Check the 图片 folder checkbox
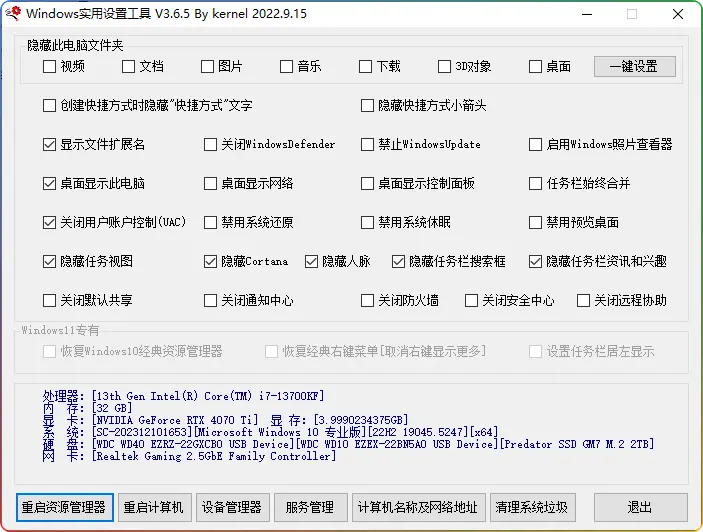This screenshot has height=532, width=703. [207, 66]
